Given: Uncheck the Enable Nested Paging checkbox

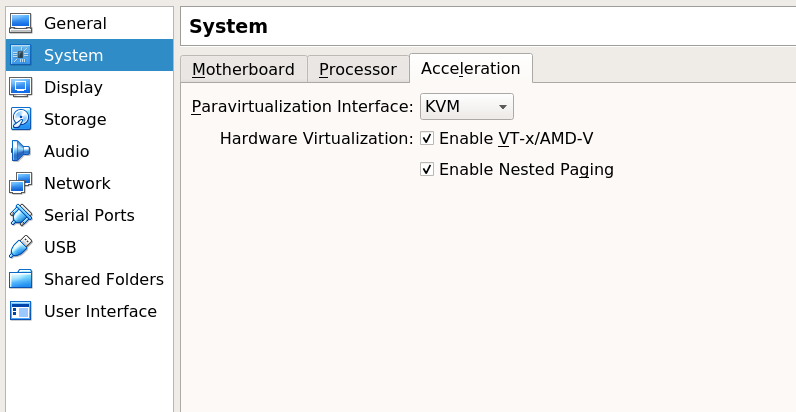Looking at the screenshot, I should 427,170.
